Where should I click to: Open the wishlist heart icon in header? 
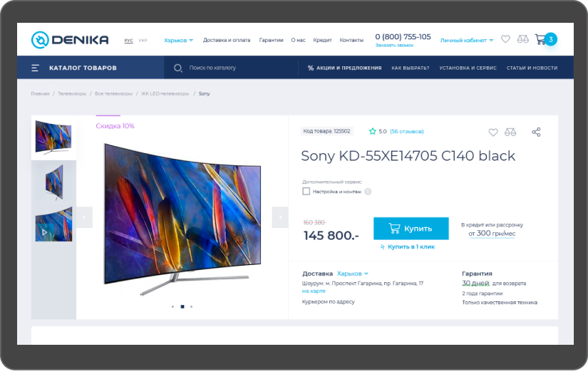(x=505, y=39)
